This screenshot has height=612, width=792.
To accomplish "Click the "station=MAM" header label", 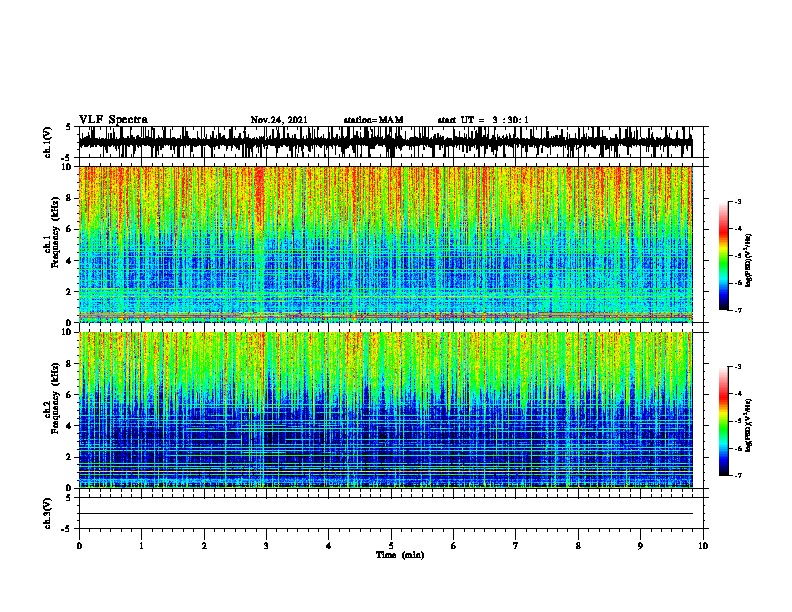I will click(373, 120).
